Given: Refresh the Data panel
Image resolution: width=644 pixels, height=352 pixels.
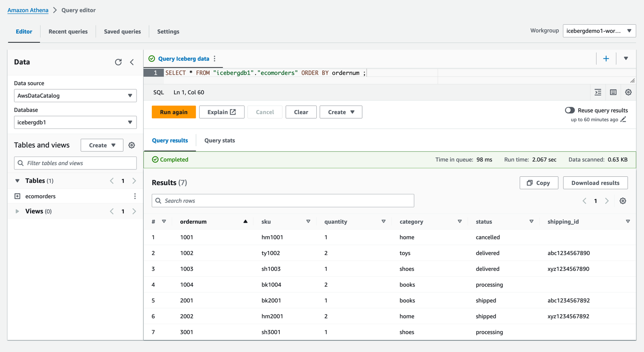Looking at the screenshot, I should coord(118,62).
